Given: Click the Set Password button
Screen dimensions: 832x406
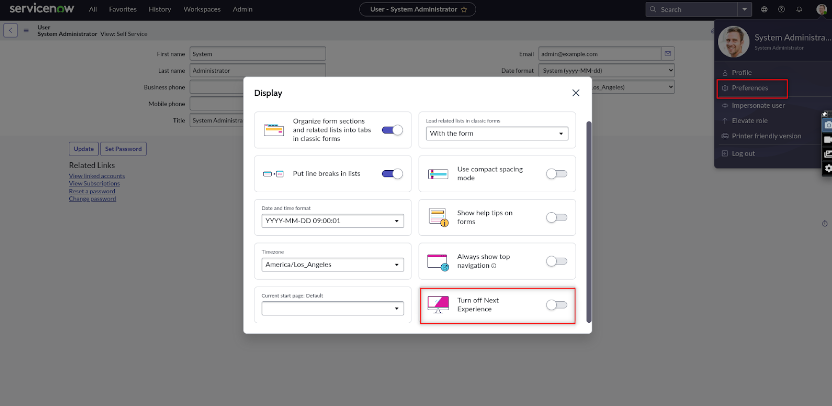Looking at the screenshot, I should pos(124,148).
